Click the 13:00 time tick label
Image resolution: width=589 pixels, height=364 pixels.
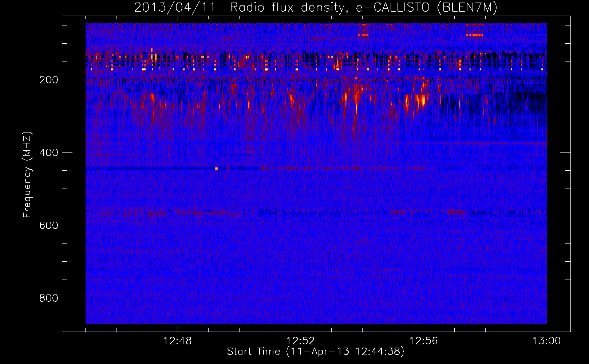tap(547, 341)
